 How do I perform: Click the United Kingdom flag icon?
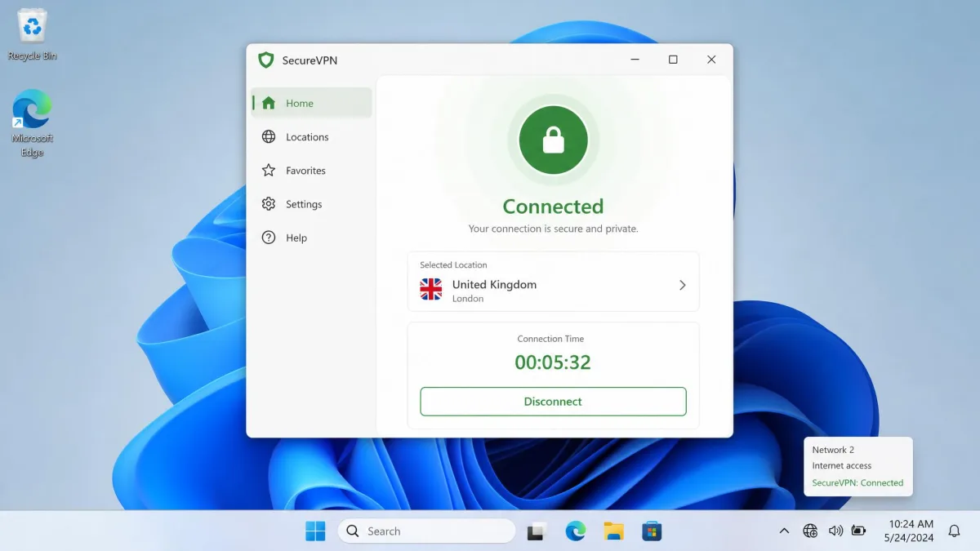coord(430,289)
